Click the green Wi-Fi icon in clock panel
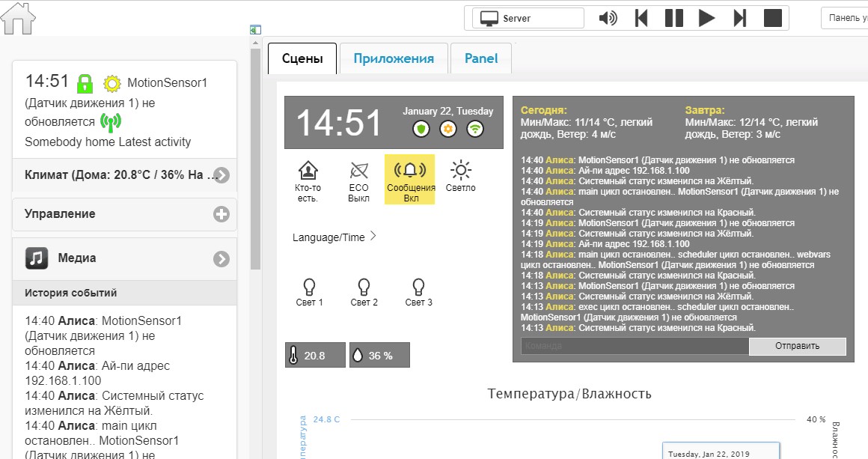 click(475, 130)
